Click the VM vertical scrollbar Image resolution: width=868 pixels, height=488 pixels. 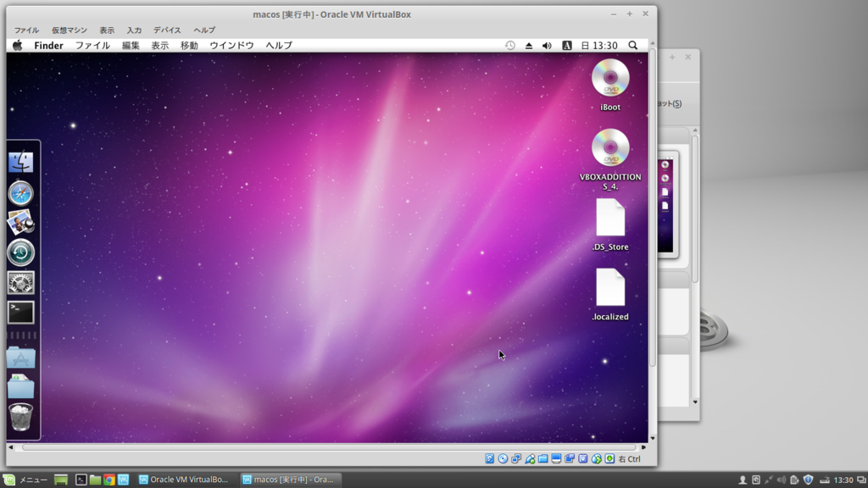(652, 208)
